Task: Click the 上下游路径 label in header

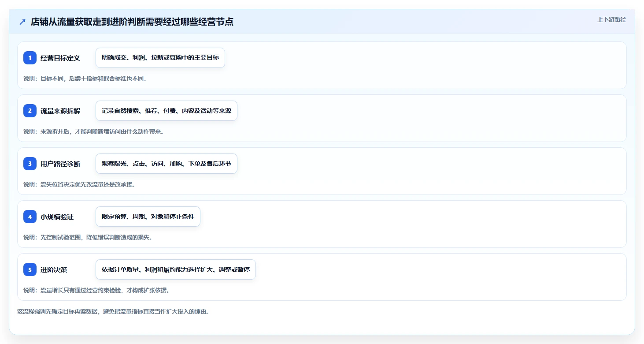Action: coord(611,19)
